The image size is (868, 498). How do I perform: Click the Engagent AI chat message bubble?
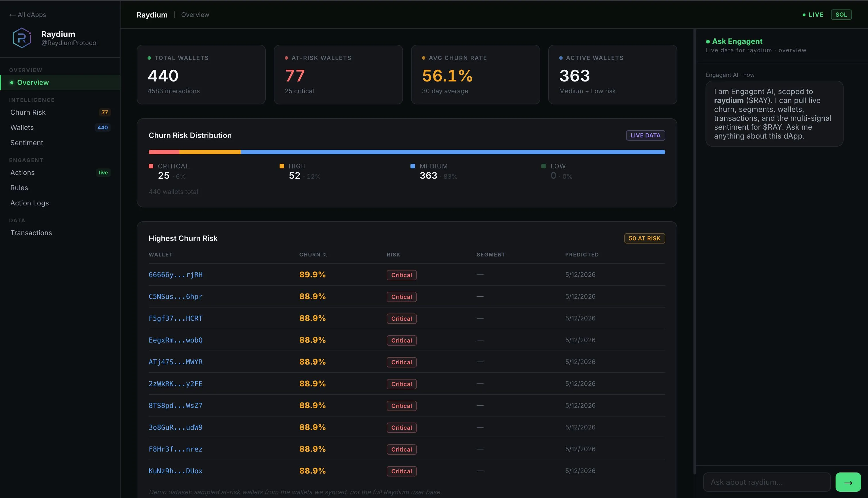774,114
